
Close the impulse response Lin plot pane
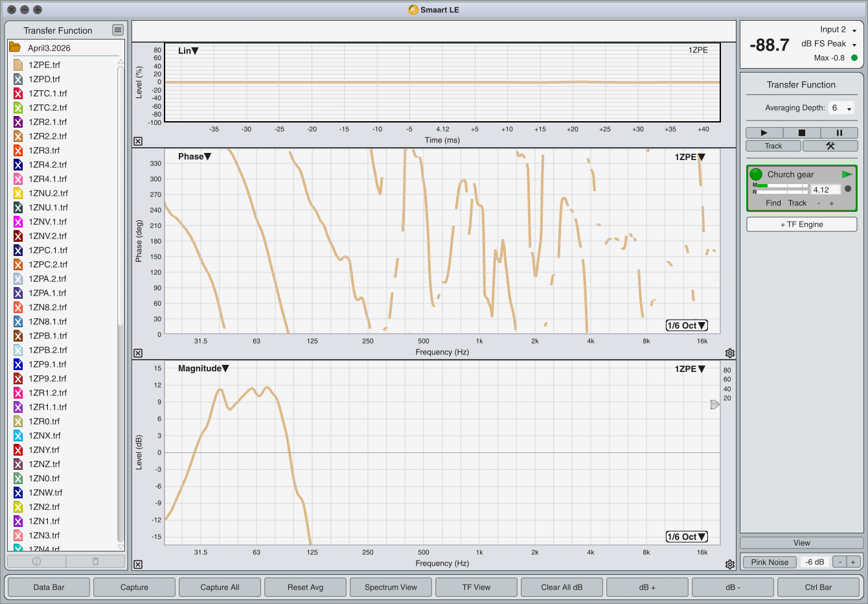coord(138,141)
